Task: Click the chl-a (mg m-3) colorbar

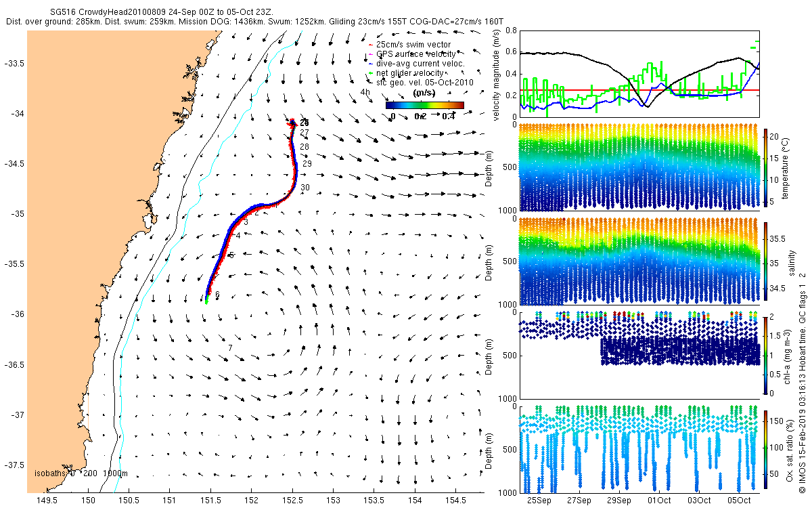Action: coord(766,354)
